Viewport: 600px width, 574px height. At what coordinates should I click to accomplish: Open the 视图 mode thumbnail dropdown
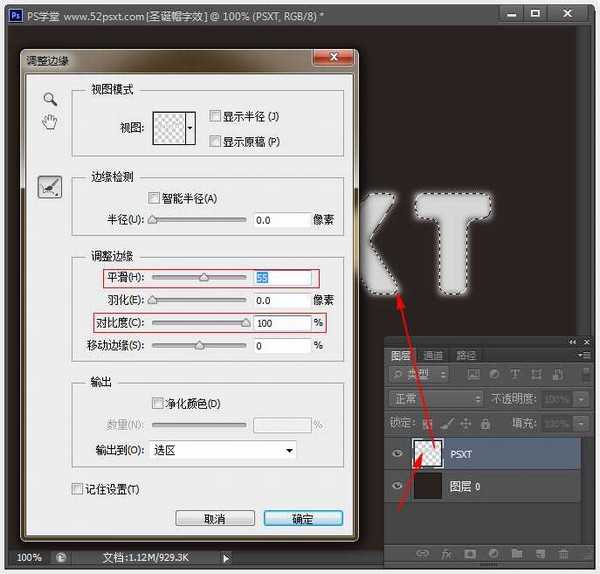point(190,128)
